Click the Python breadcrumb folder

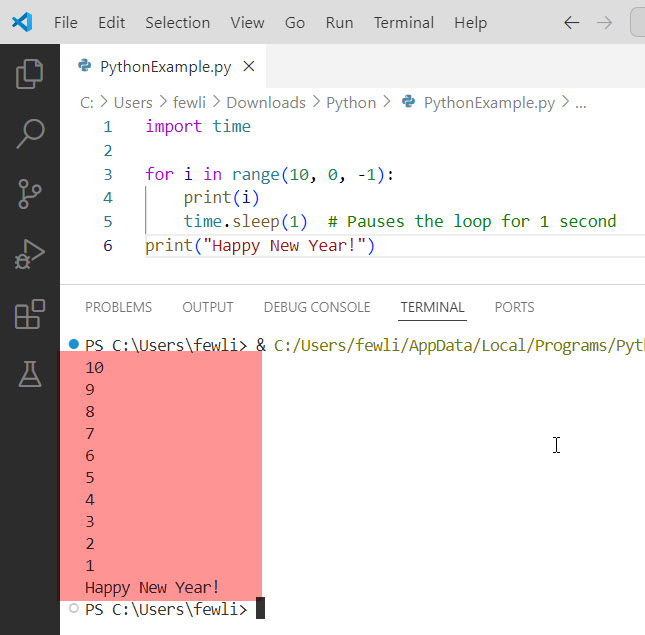click(351, 102)
